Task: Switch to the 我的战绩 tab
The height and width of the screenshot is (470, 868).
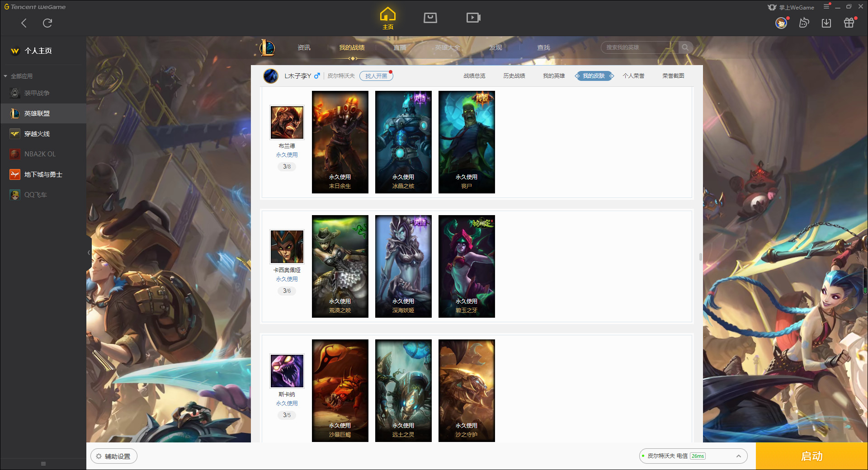Action: tap(352, 47)
